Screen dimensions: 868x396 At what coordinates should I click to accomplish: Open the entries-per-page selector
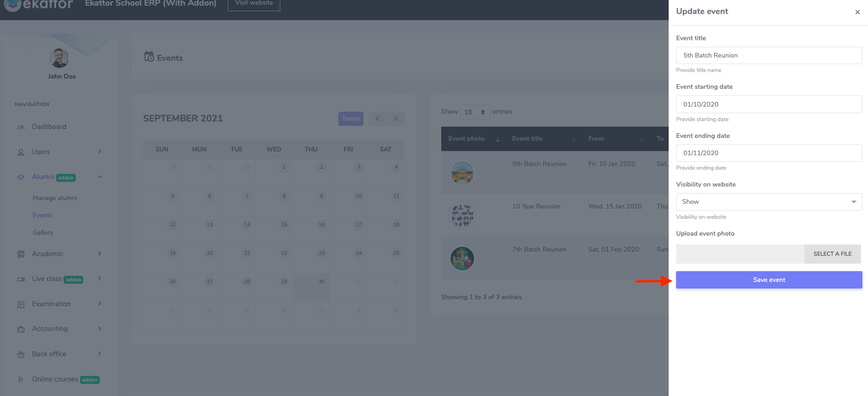pos(474,112)
